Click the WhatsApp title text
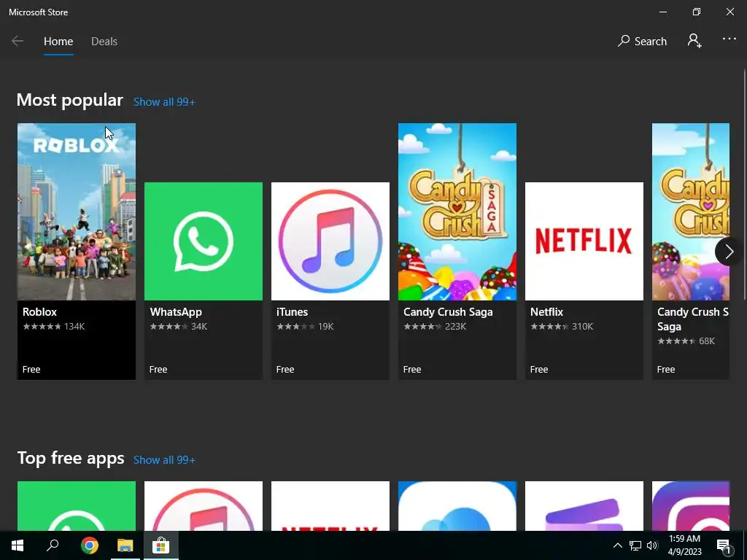 [x=176, y=312]
